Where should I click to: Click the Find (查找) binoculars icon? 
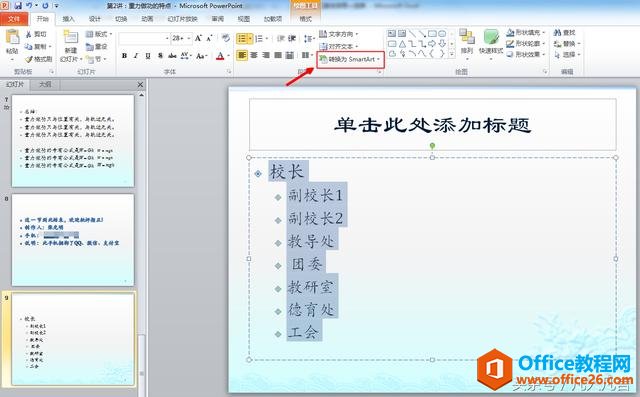558,33
